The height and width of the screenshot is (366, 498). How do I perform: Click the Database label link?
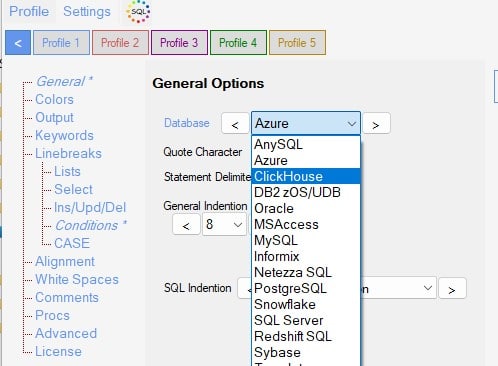pos(187,123)
